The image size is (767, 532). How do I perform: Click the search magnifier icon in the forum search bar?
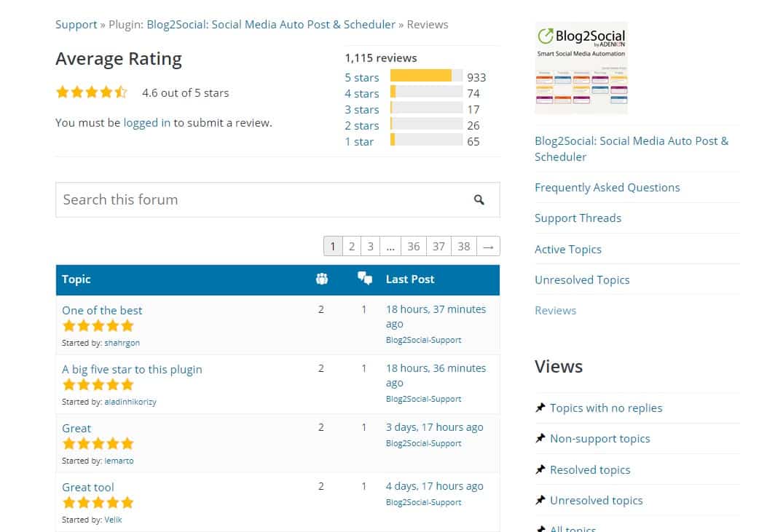(x=479, y=199)
